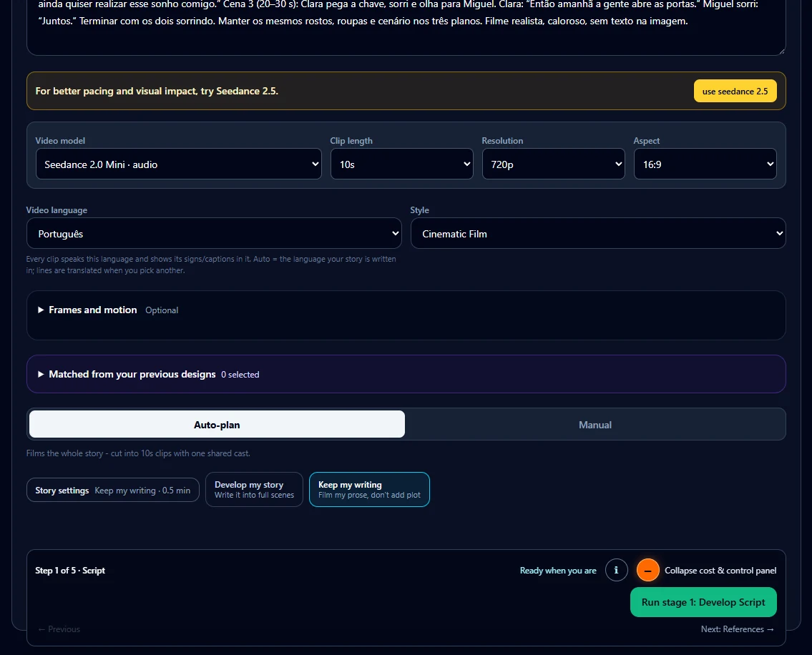Go to Next: References

click(x=738, y=629)
